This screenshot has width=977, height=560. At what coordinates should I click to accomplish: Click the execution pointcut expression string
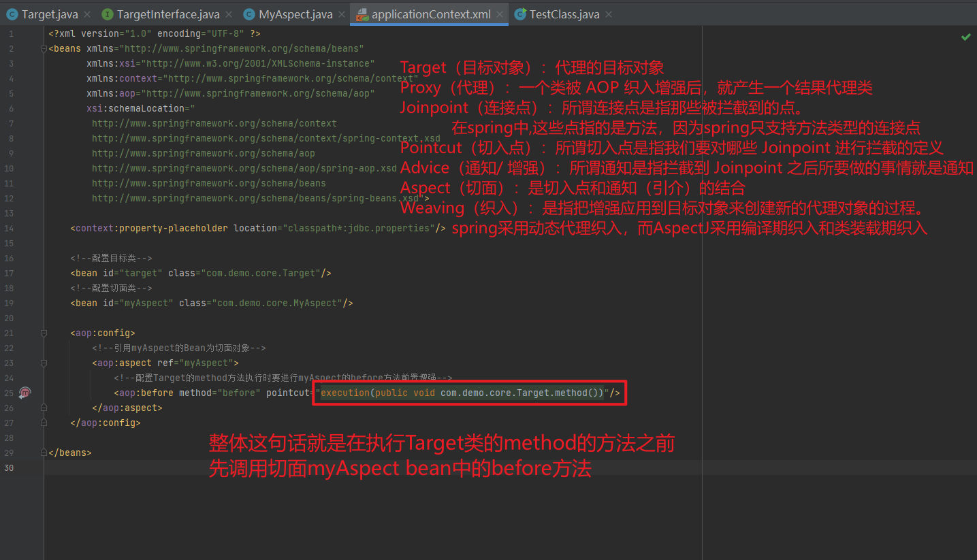[462, 393]
